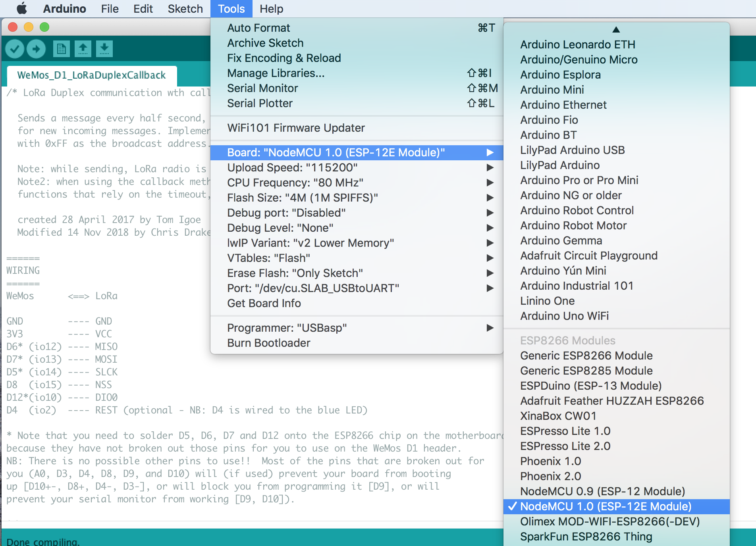Select Arduino Ethernet board
Viewport: 756px width, 546px height.
(x=617, y=105)
